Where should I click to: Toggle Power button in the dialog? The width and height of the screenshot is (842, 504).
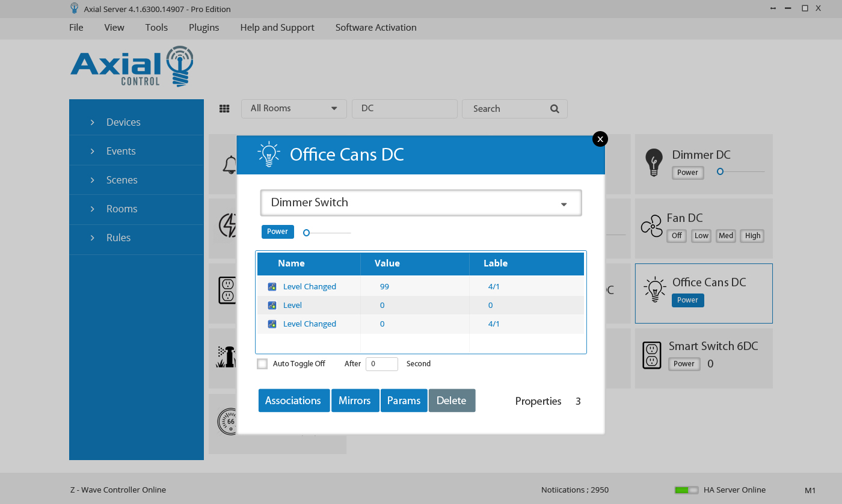(x=277, y=232)
